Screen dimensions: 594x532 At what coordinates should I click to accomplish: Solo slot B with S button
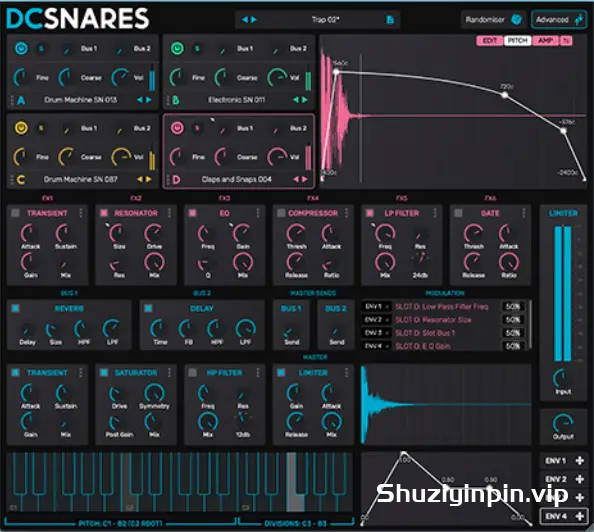197,49
